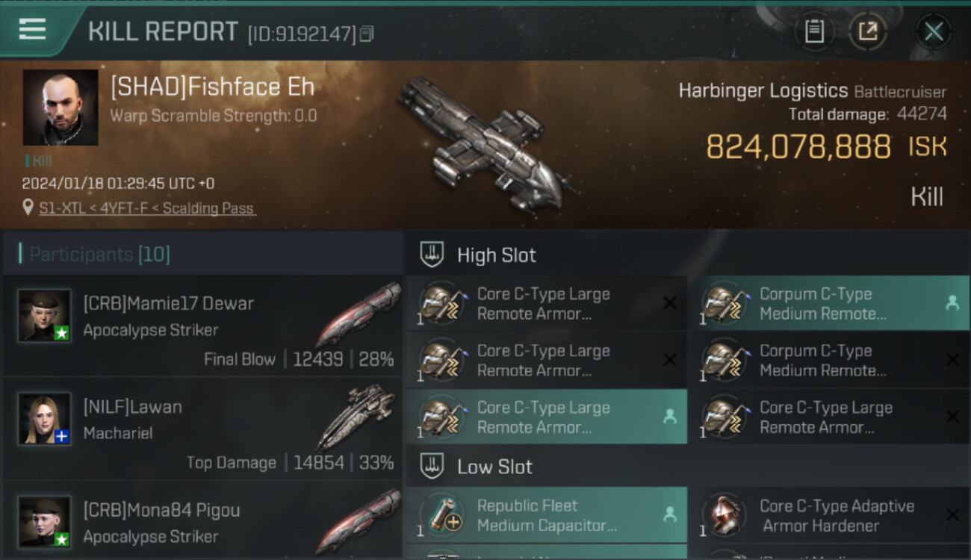Toggle the X marker on the Adaptive Armor Hardener
This screenshot has width=971, height=560.
pos(952,514)
